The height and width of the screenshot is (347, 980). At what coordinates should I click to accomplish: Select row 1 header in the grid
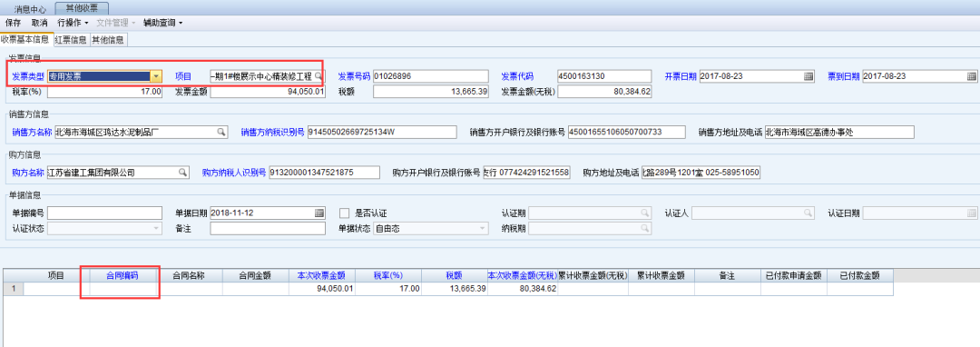coord(13,288)
